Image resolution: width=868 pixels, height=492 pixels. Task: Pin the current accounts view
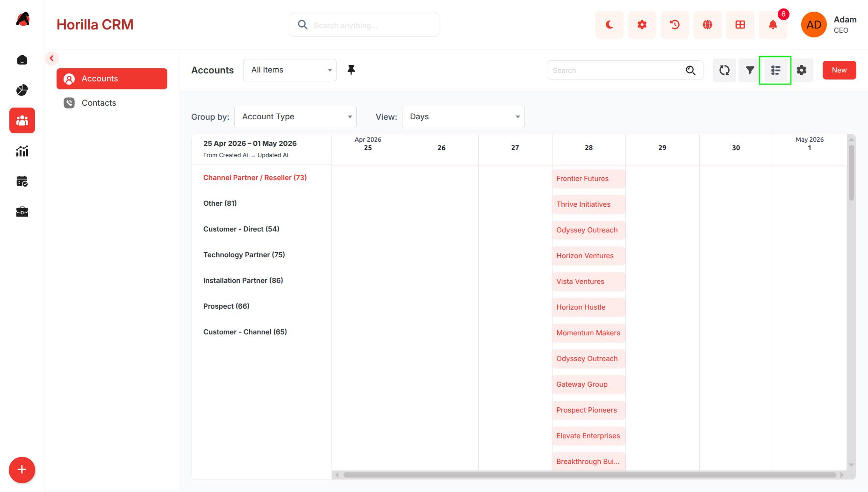(351, 70)
